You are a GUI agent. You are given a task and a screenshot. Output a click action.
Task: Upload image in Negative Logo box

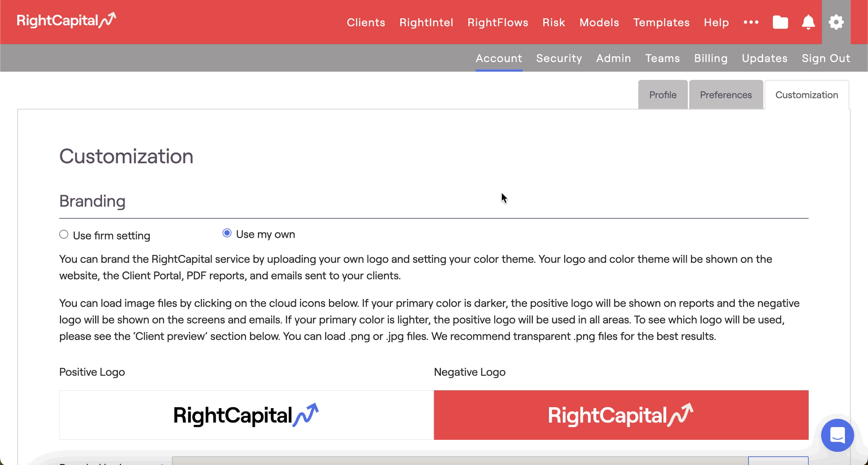tap(621, 415)
